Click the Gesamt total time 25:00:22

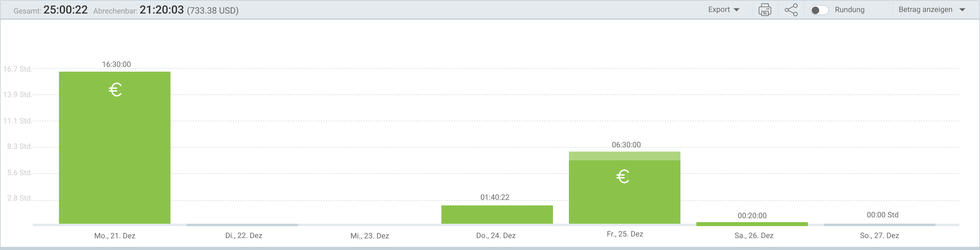pyautogui.click(x=65, y=10)
